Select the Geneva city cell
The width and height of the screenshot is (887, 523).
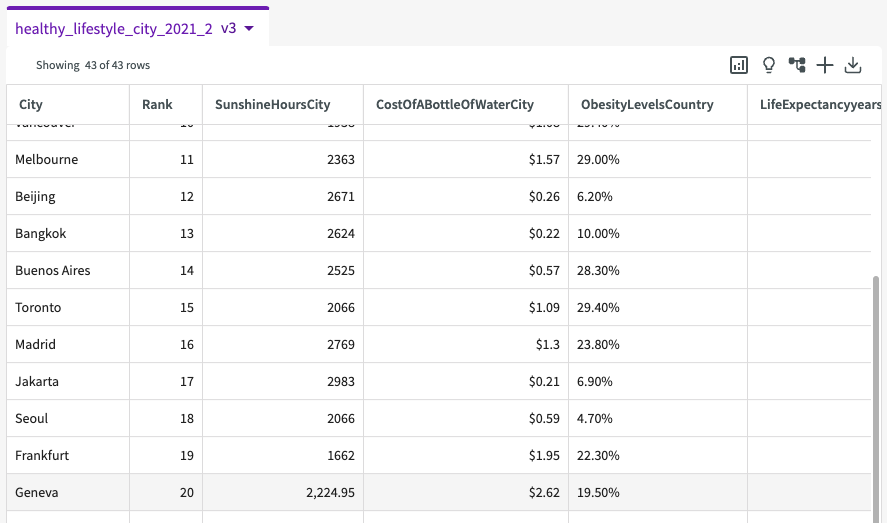point(68,492)
